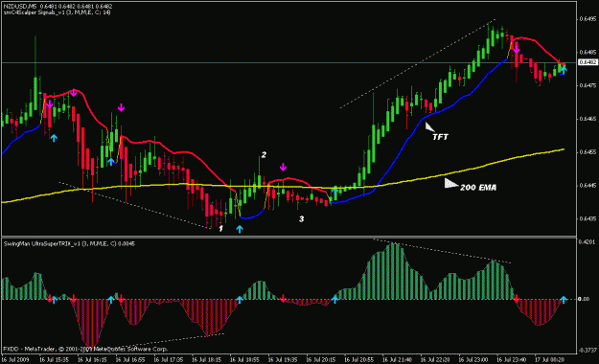Viewport: 599px width, 364px height.
Task: Click the current price tag 0.6482
Action: pos(587,62)
